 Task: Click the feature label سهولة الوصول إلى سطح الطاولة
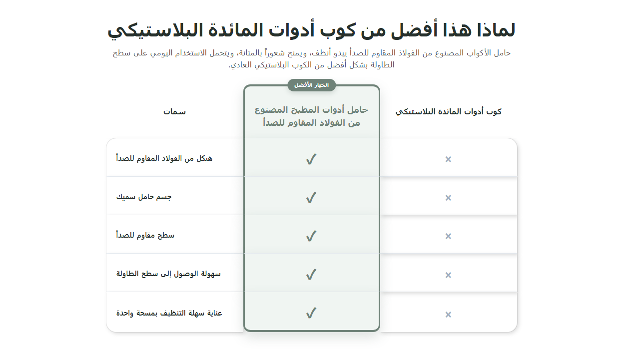168,274
